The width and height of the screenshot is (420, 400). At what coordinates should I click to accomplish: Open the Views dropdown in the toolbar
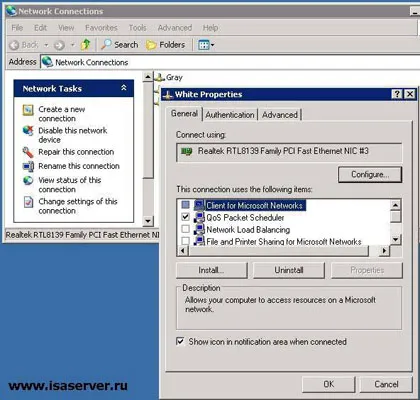(206, 45)
